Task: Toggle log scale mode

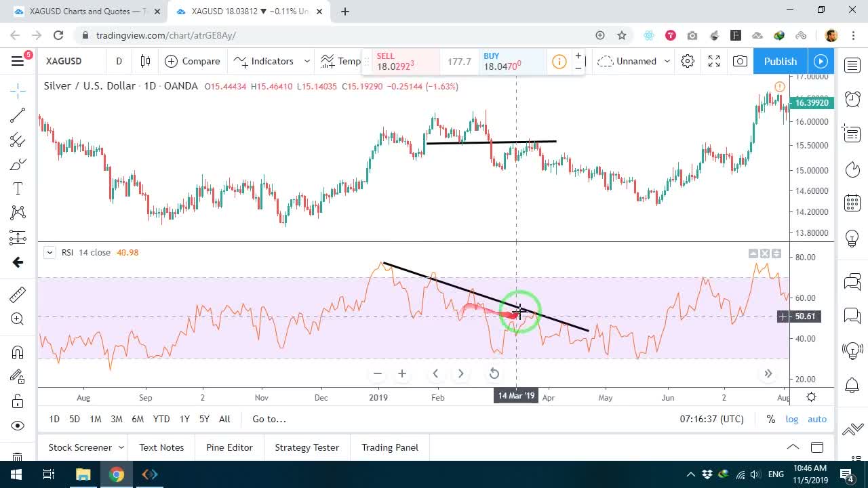Action: (x=791, y=419)
